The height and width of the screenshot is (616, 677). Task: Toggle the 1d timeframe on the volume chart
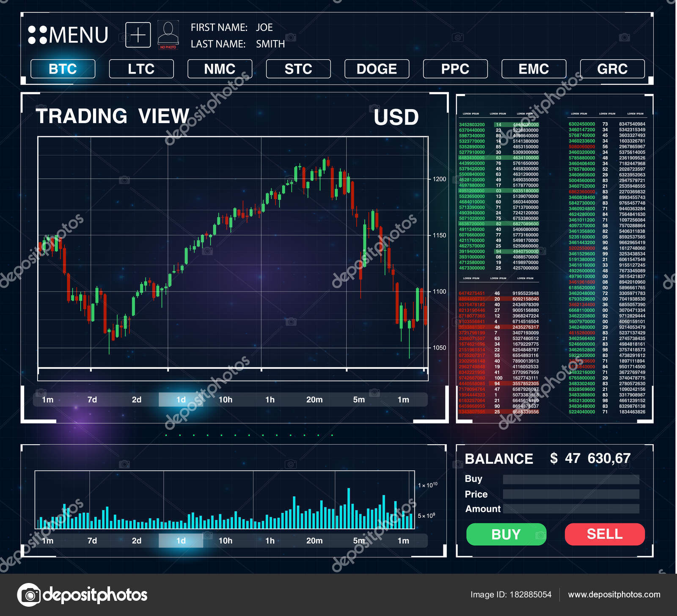tap(181, 541)
